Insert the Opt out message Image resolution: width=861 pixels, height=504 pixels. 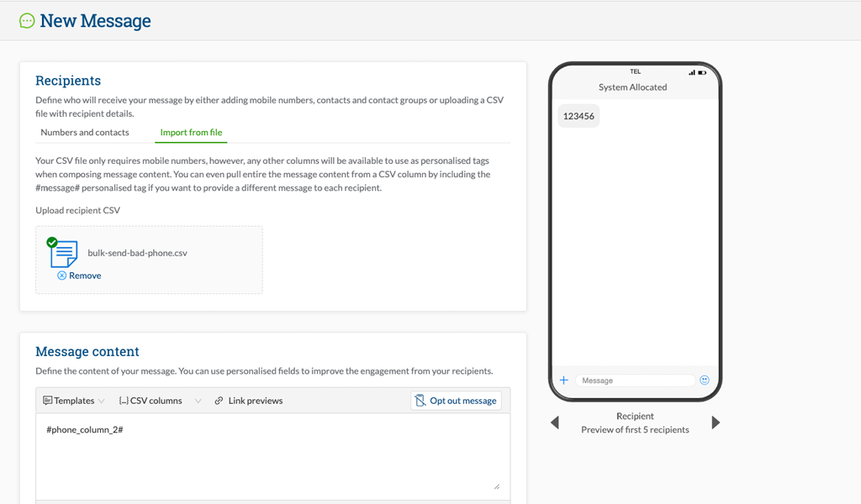tap(456, 401)
